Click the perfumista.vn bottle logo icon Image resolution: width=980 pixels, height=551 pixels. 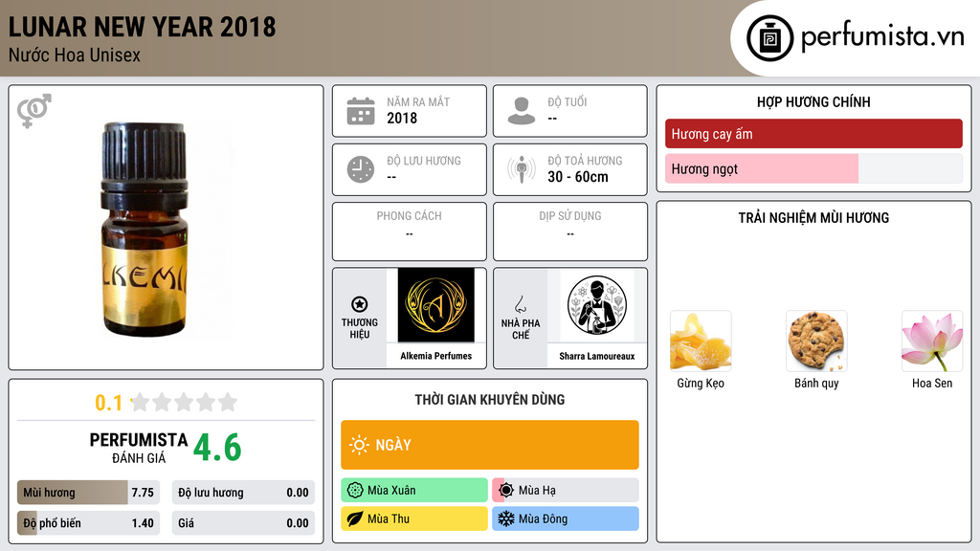tap(769, 38)
